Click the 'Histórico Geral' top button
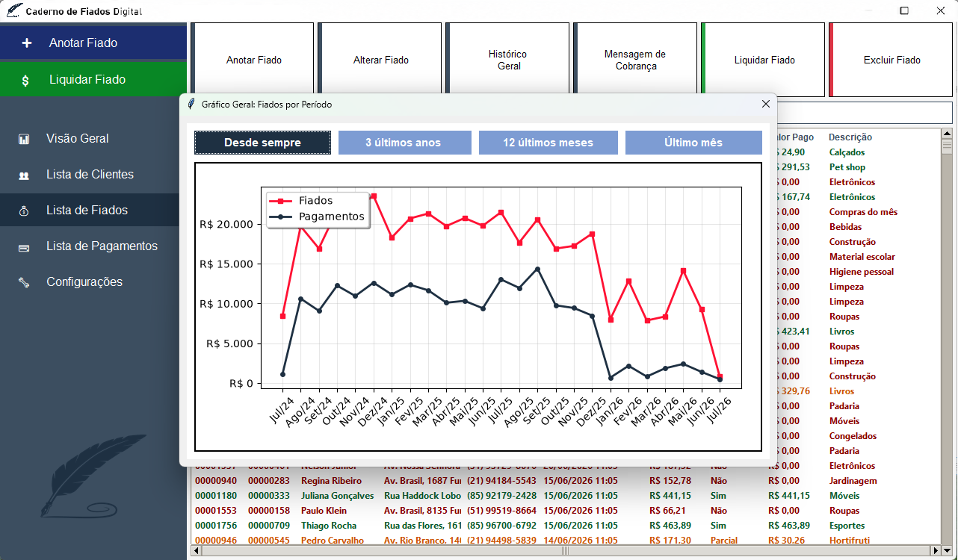Viewport: 958px width, 560px height. (x=507, y=60)
